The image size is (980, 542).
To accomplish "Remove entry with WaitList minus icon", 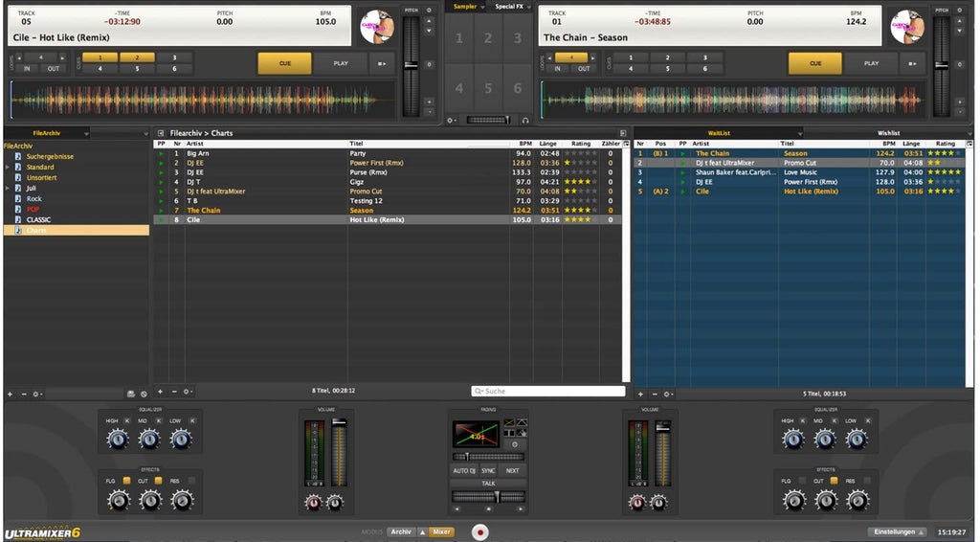I will coord(655,394).
